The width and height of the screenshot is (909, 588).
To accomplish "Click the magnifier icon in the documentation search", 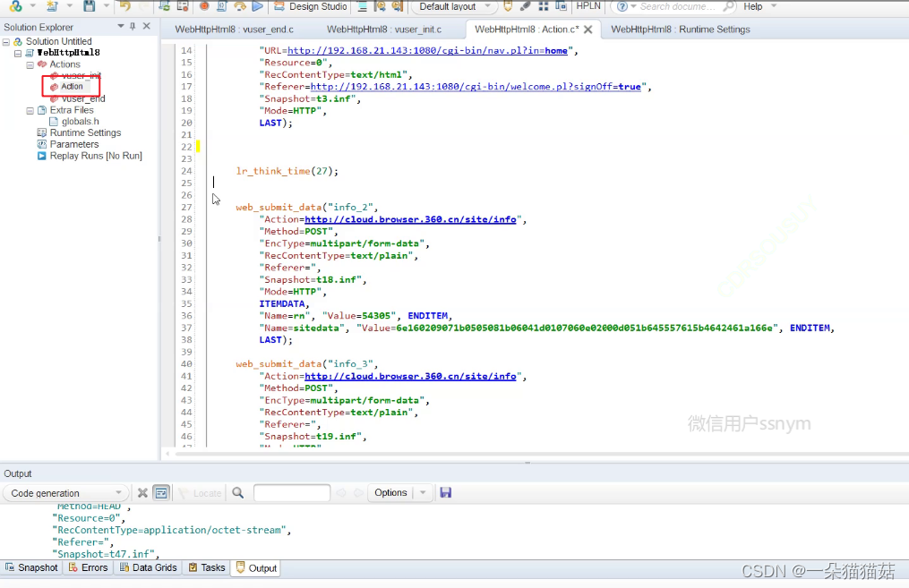I will 729,6.
